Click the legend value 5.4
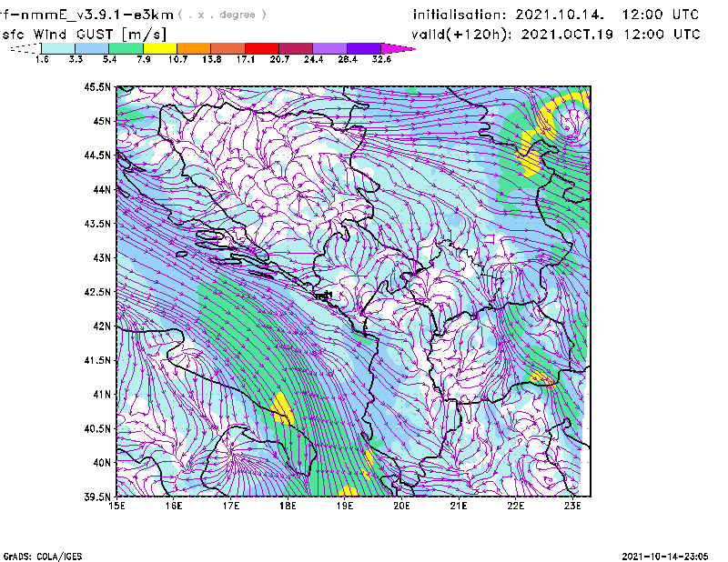This screenshot has height=562, width=728. [109, 59]
